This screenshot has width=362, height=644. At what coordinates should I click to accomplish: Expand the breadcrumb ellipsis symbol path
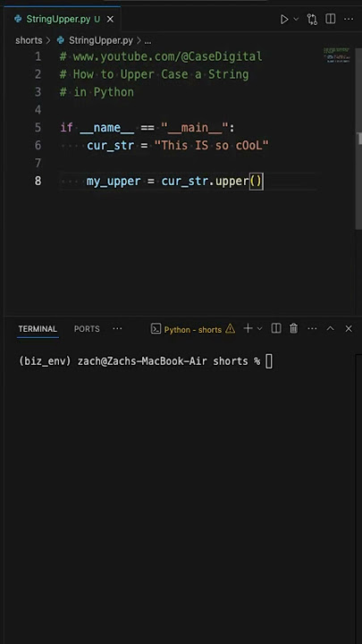click(x=148, y=40)
